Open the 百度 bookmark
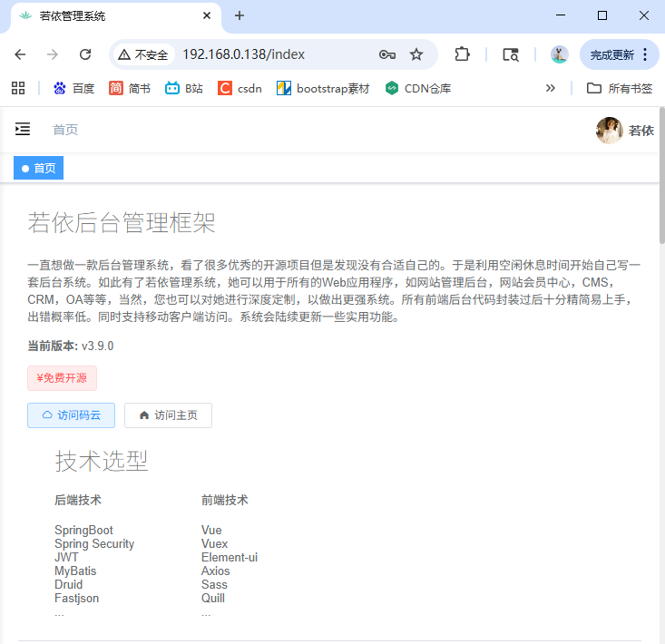 click(73, 88)
